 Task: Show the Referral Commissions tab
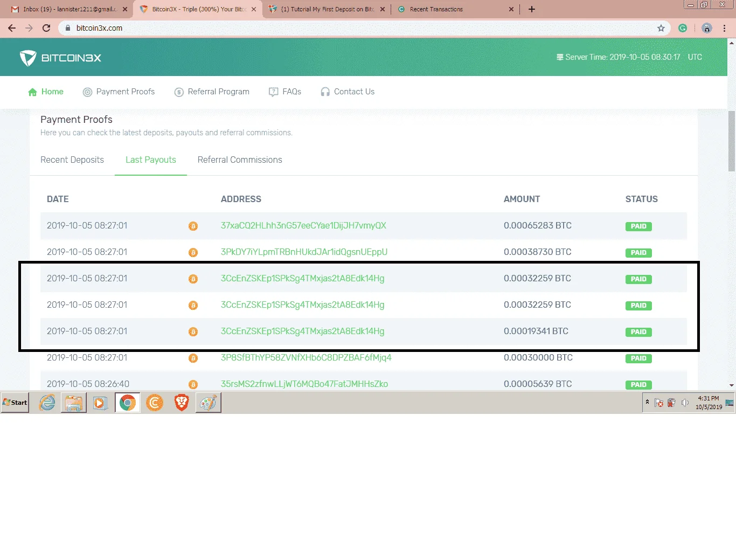tap(240, 160)
